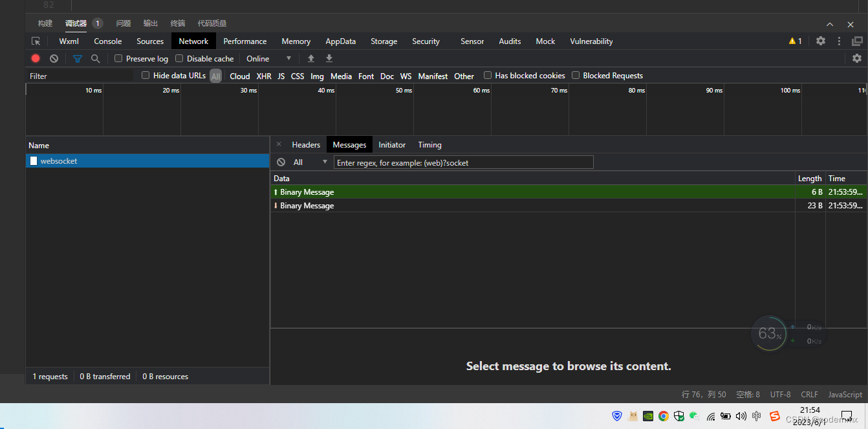Filter requests by WS type
868x429 pixels.
point(406,76)
